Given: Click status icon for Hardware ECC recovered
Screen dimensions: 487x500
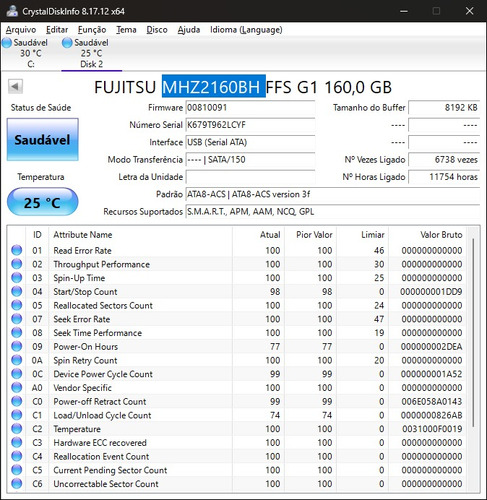Looking at the screenshot, I should coord(17,442).
